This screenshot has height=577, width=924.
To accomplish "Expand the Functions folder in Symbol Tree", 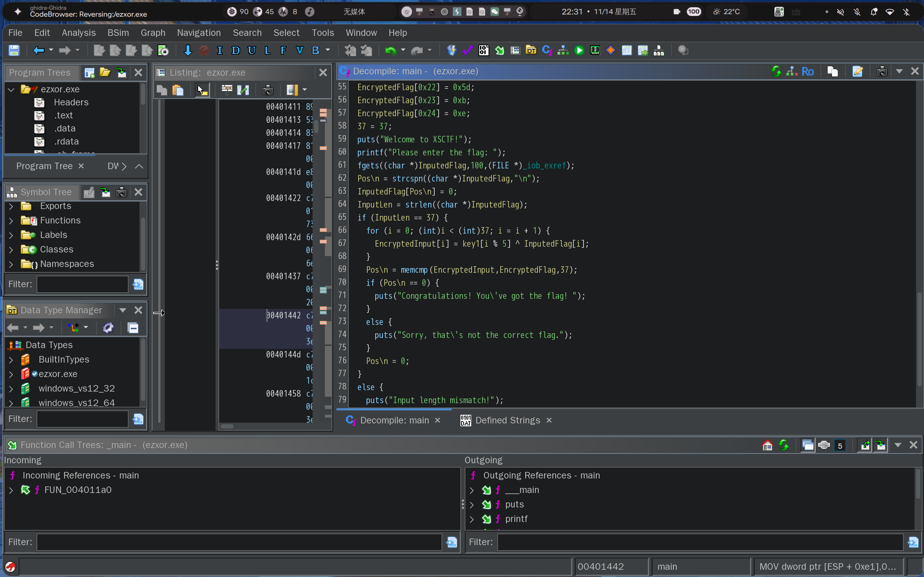I will pyautogui.click(x=11, y=221).
